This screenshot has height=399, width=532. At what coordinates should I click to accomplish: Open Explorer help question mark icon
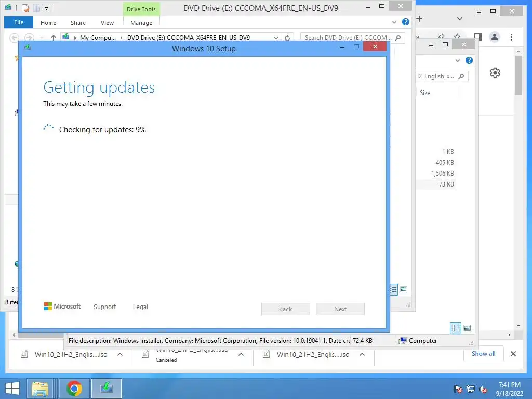click(405, 22)
